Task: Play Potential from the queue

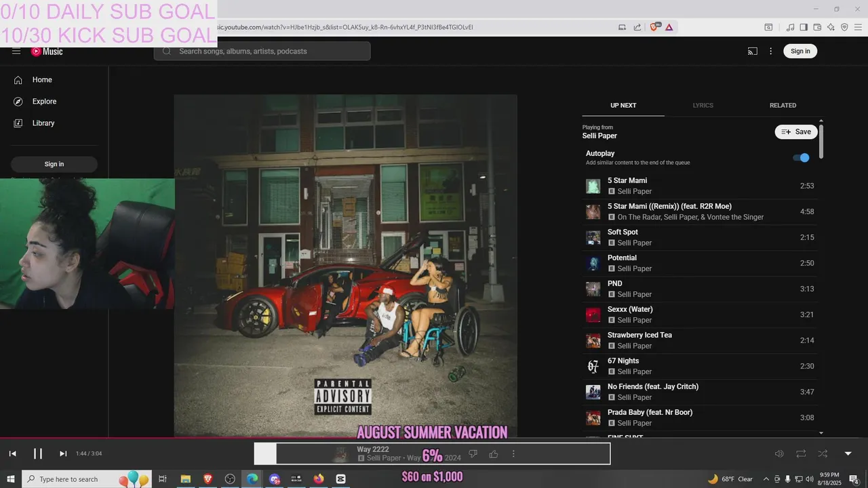Action: [x=700, y=263]
